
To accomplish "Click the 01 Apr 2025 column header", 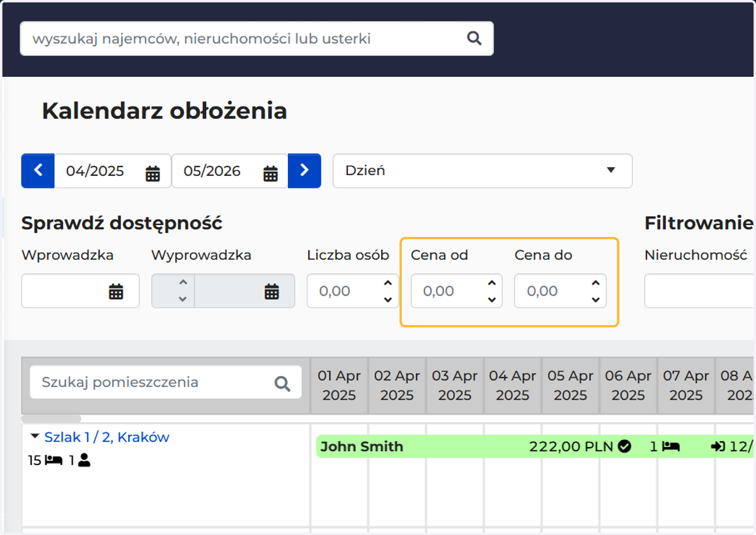I will [339, 386].
